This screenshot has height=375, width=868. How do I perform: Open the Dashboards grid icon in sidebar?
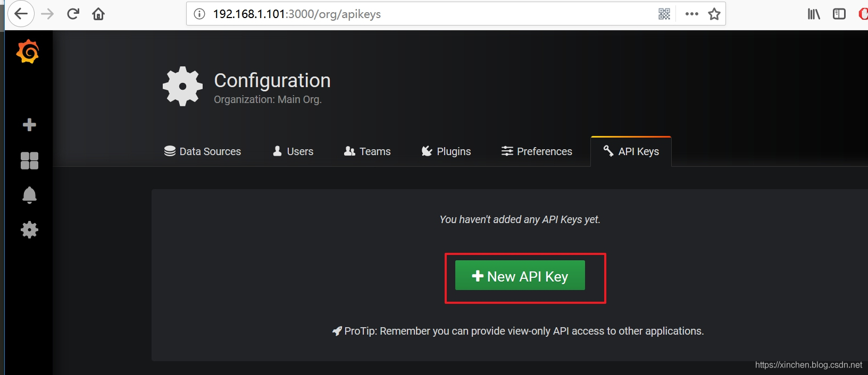[29, 160]
